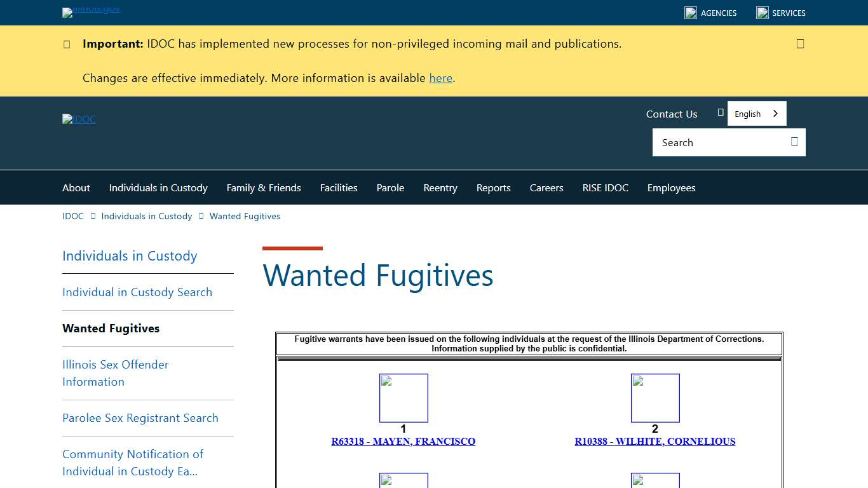Open the Reports navigation menu
The height and width of the screenshot is (488, 868).
pyautogui.click(x=493, y=187)
